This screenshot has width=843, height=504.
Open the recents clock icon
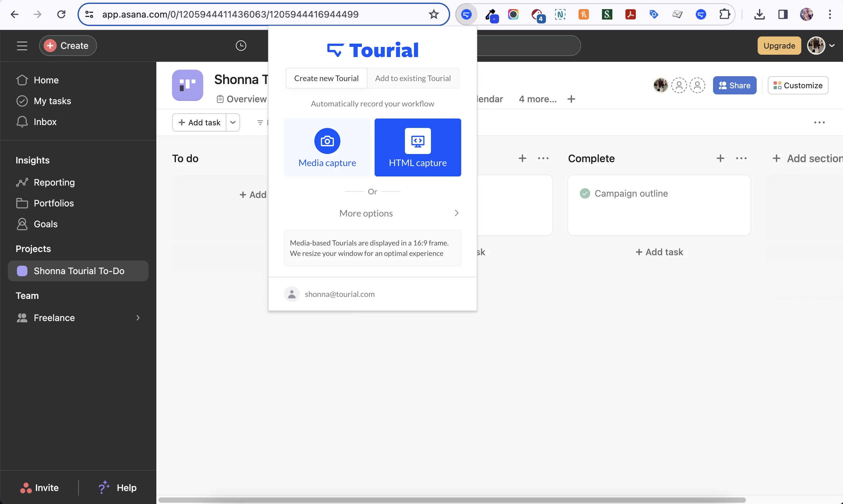(241, 46)
